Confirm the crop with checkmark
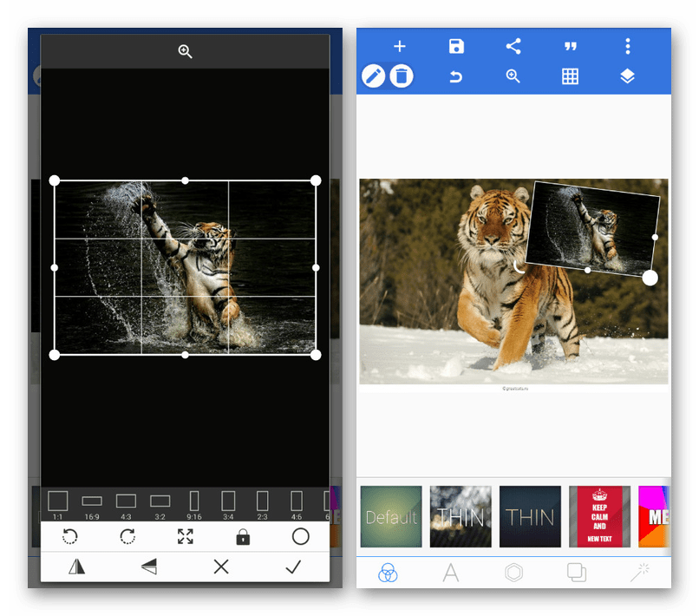Screen dimensions: 699x616 pos(293,567)
